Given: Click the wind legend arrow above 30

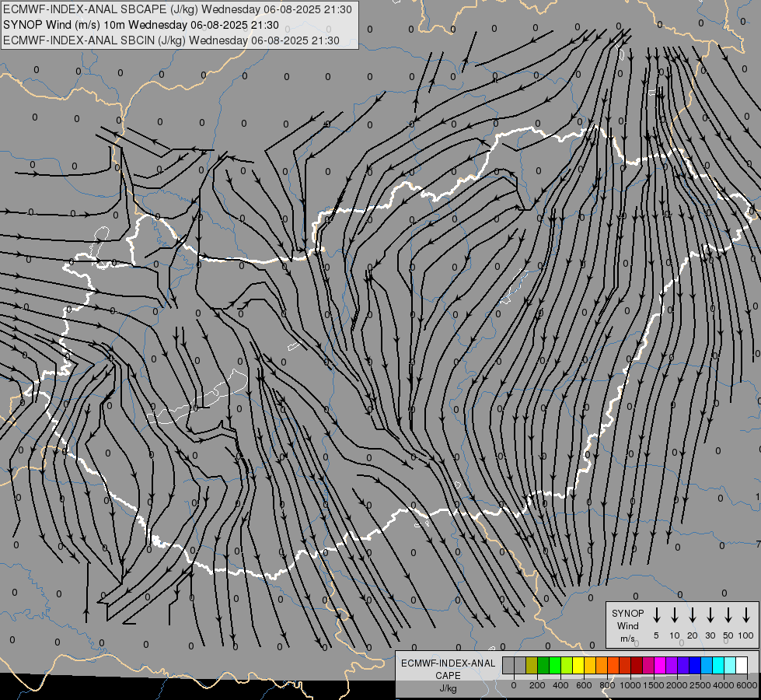Looking at the screenshot, I should (710, 614).
